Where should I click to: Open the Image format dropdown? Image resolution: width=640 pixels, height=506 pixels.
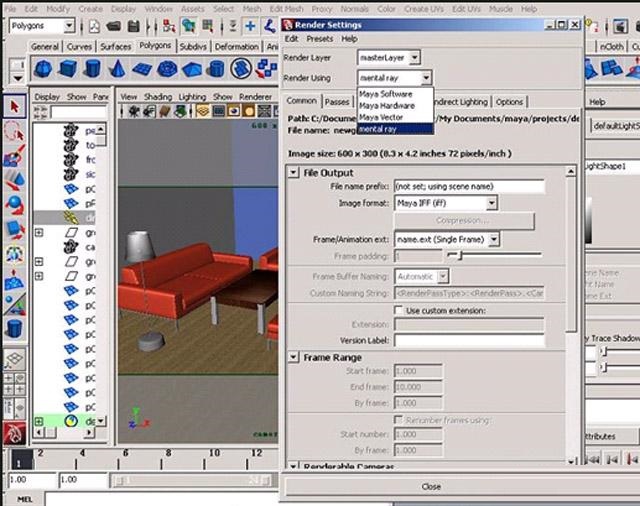point(492,203)
